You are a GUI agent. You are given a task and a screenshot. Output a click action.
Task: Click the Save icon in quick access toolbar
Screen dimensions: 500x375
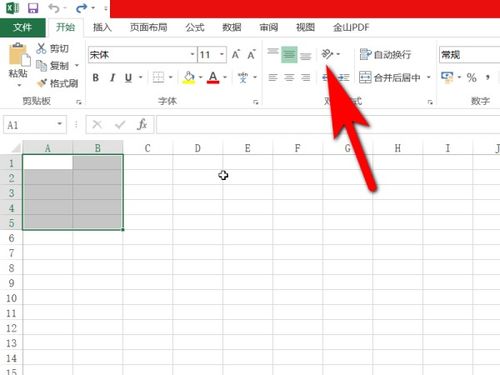33,8
